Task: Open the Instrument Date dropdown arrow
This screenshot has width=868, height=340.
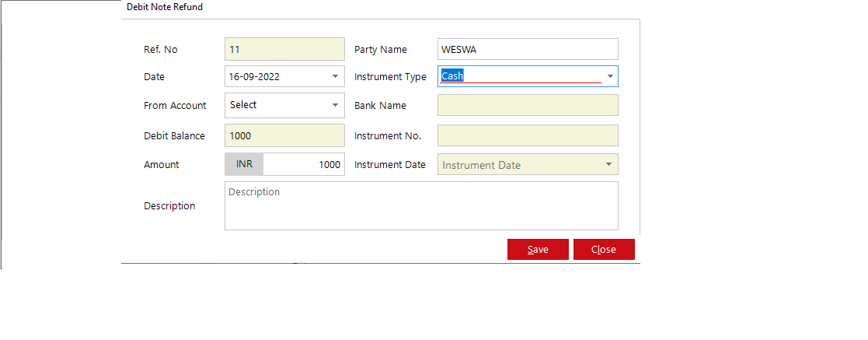Action: 609,164
